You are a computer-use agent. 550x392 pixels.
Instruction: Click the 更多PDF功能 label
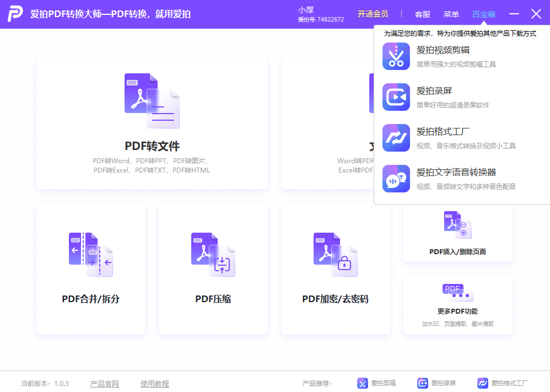[458, 312]
